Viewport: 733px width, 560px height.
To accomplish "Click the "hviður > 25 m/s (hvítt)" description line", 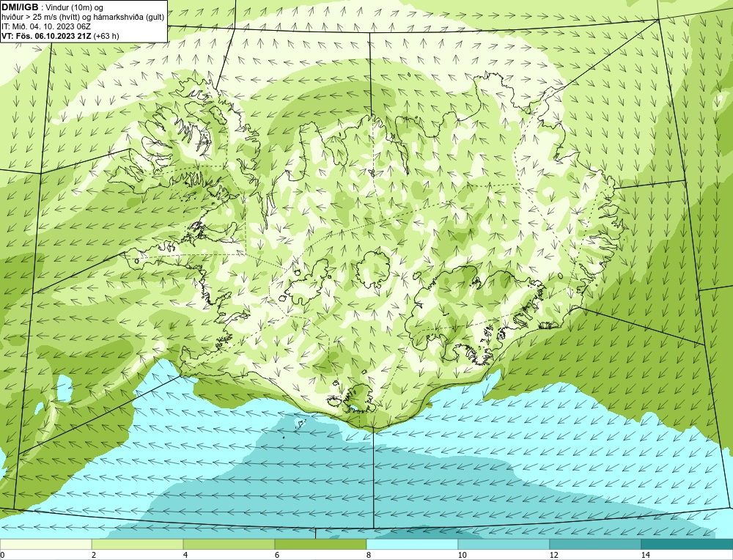I will tap(83, 18).
